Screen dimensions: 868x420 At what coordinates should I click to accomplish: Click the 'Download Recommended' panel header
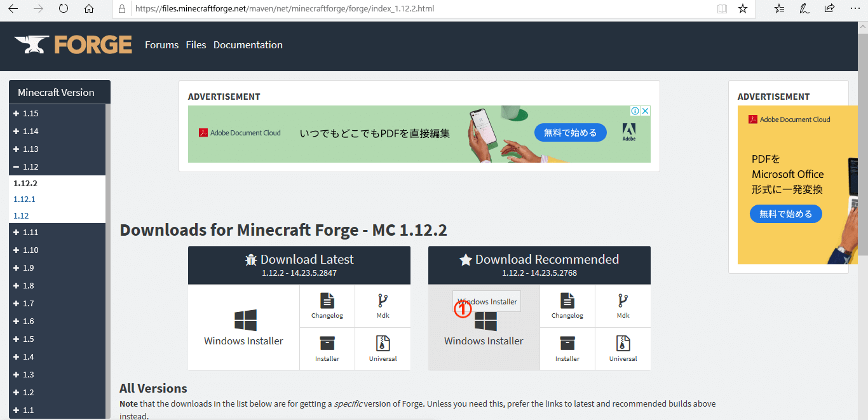539,266
